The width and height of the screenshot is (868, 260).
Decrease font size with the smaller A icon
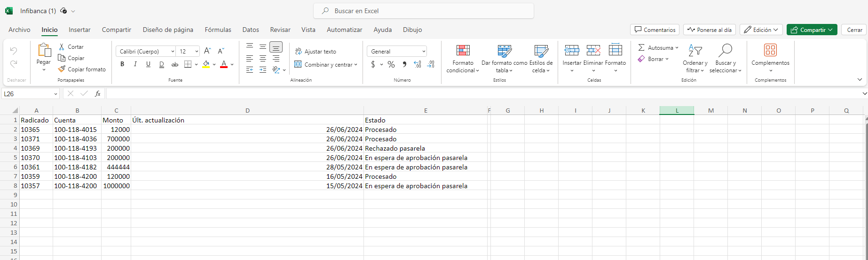pos(221,51)
